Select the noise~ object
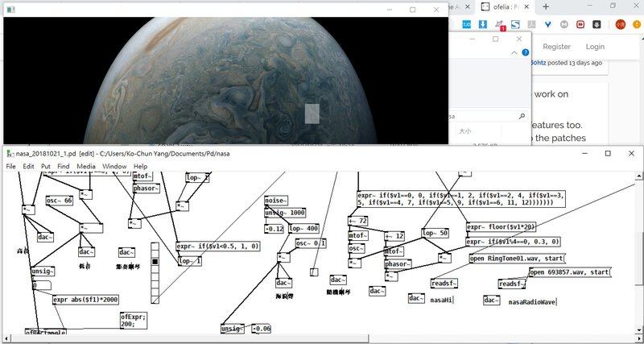Viewport: 644px width, 344px height. point(276,201)
